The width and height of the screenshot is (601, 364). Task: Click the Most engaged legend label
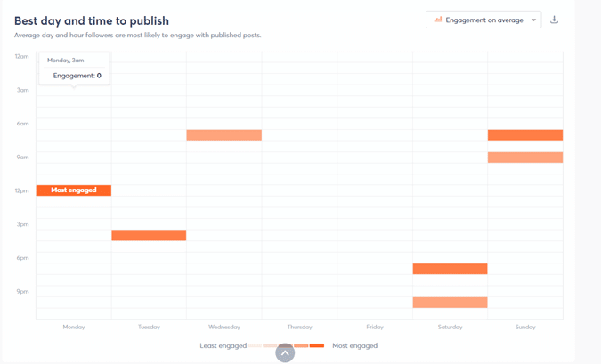coord(354,345)
